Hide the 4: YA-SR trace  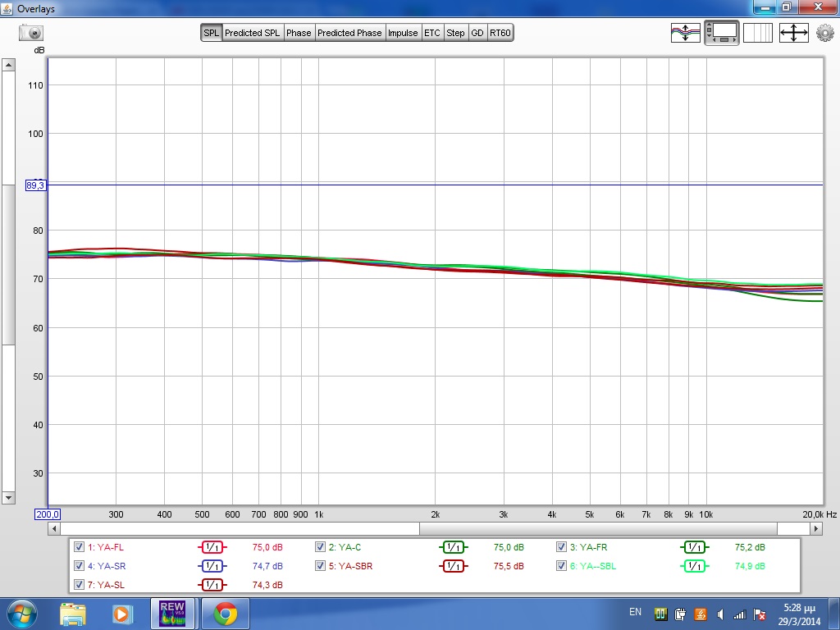coord(80,566)
